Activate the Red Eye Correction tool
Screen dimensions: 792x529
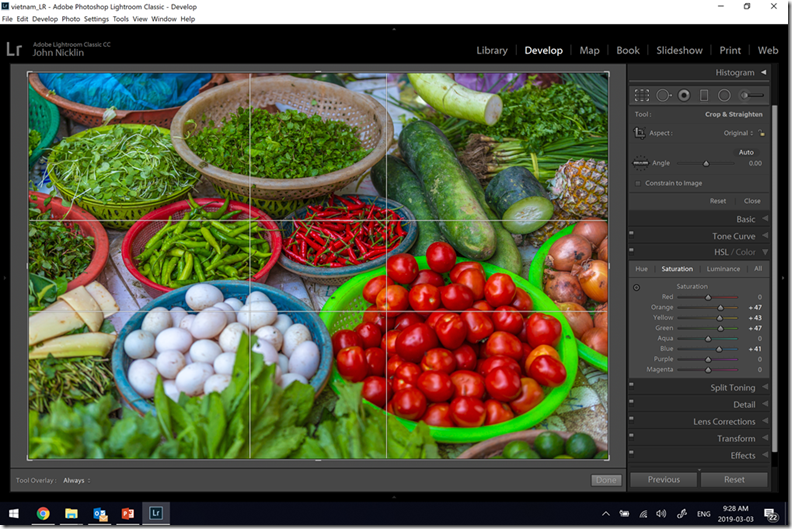(x=683, y=95)
